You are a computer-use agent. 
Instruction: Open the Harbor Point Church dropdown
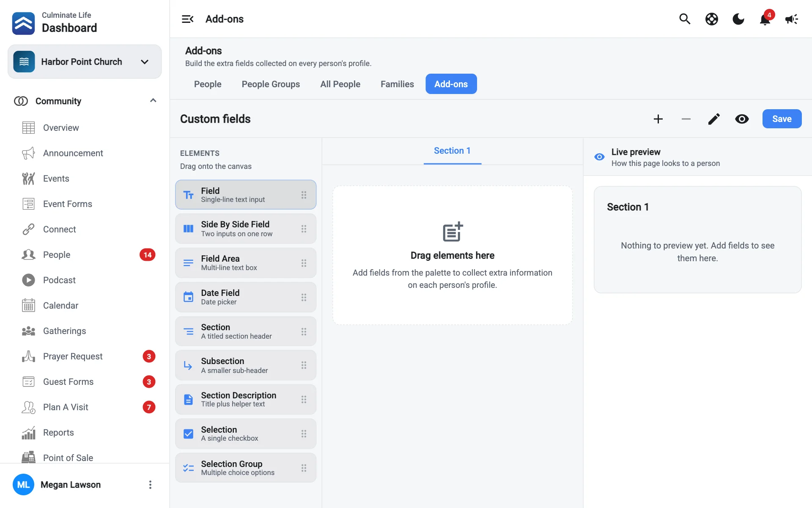(x=85, y=62)
